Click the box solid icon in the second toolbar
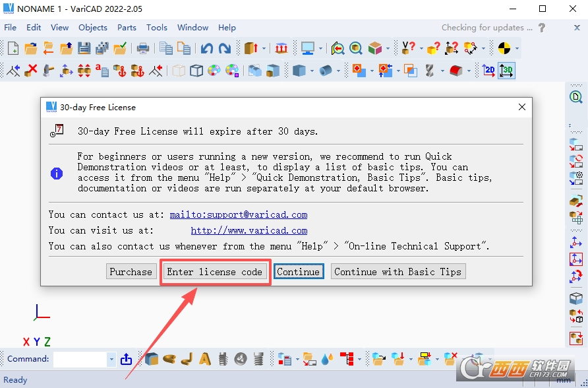Image resolution: width=588 pixels, height=388 pixels. [299, 70]
